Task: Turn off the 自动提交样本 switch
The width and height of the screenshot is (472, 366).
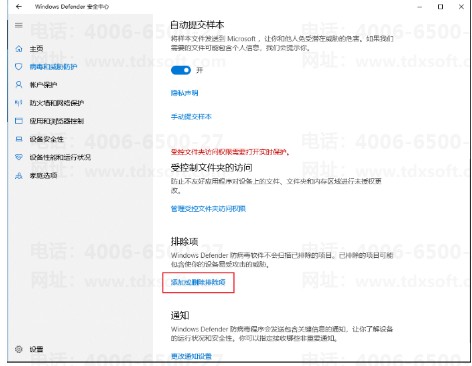Action: (181, 70)
